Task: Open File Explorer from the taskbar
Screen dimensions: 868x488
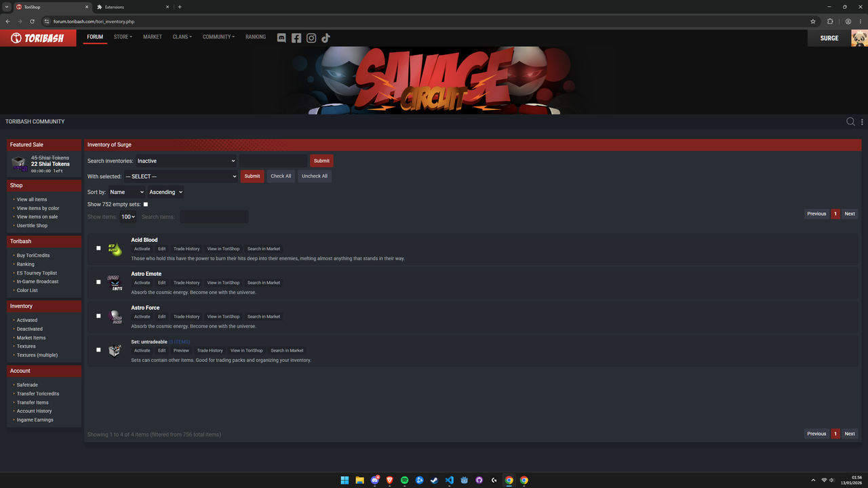Action: click(x=359, y=480)
